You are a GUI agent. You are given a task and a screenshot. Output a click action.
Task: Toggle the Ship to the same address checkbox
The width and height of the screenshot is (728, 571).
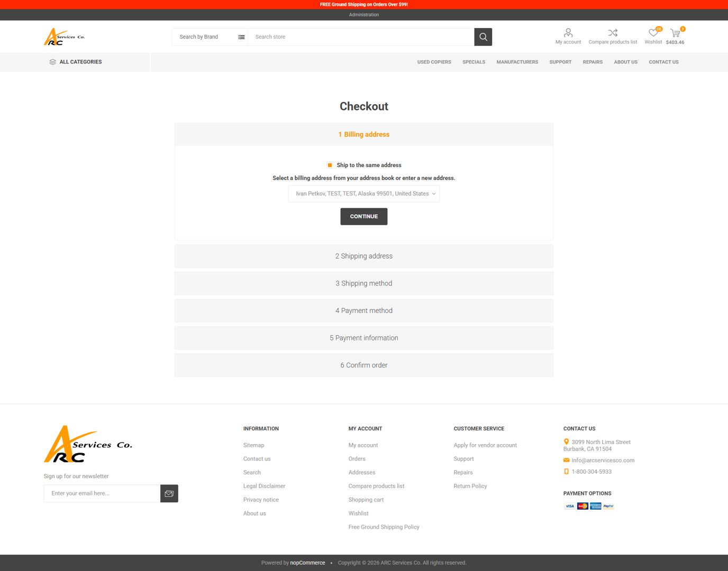330,165
